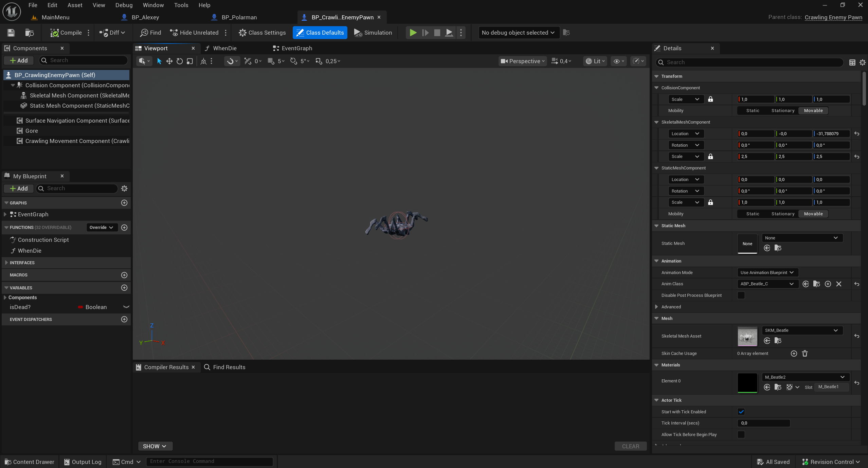
Task: Open Class Settings
Action: 262,33
